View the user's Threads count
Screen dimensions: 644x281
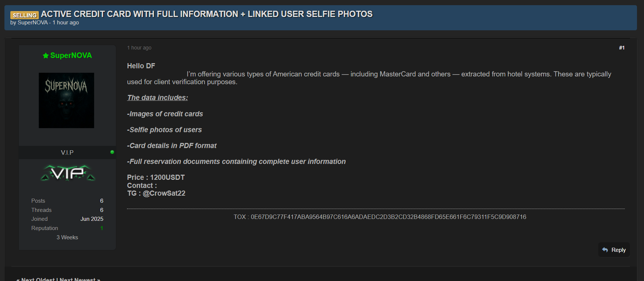tap(102, 210)
